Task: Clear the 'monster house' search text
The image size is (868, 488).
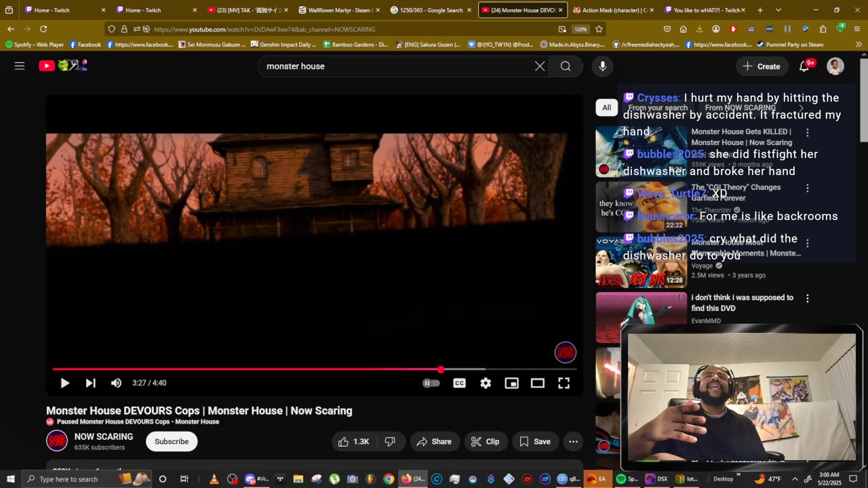Action: (540, 66)
